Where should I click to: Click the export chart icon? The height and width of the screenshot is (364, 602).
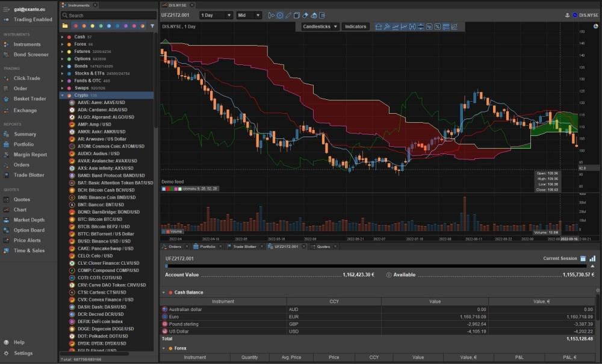click(x=322, y=16)
